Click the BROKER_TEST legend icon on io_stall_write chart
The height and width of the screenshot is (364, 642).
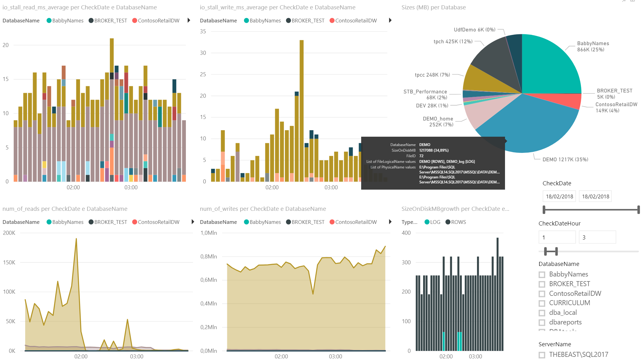288,21
